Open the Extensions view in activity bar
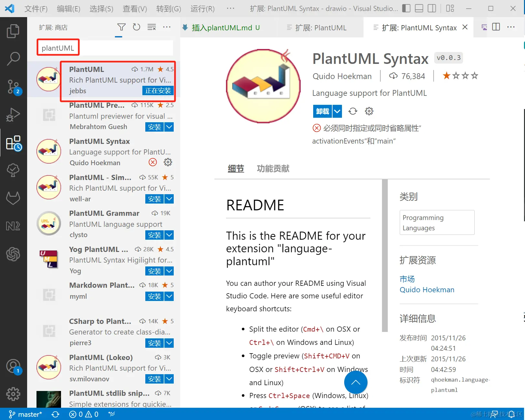The width and height of the screenshot is (525, 420). pos(13,143)
